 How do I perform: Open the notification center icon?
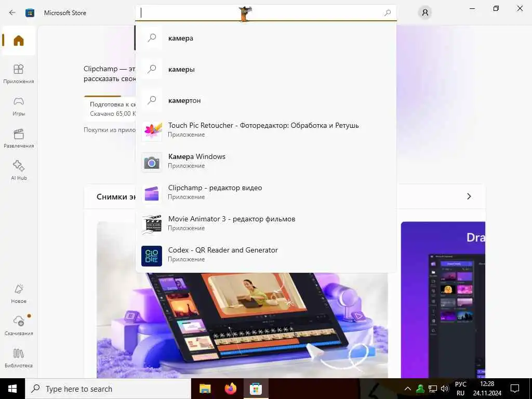click(x=515, y=389)
